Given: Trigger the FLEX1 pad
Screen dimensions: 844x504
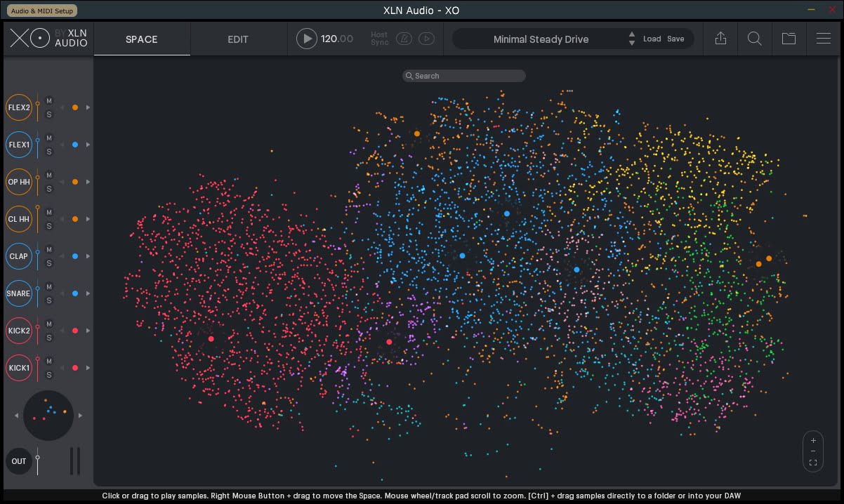Looking at the screenshot, I should tap(19, 145).
